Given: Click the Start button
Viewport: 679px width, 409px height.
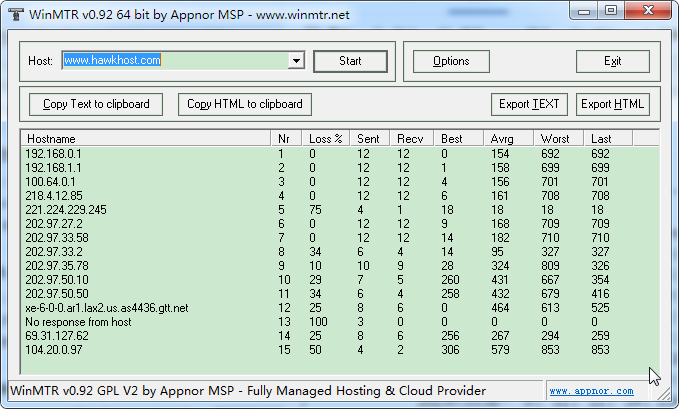Looking at the screenshot, I should tap(350, 61).
